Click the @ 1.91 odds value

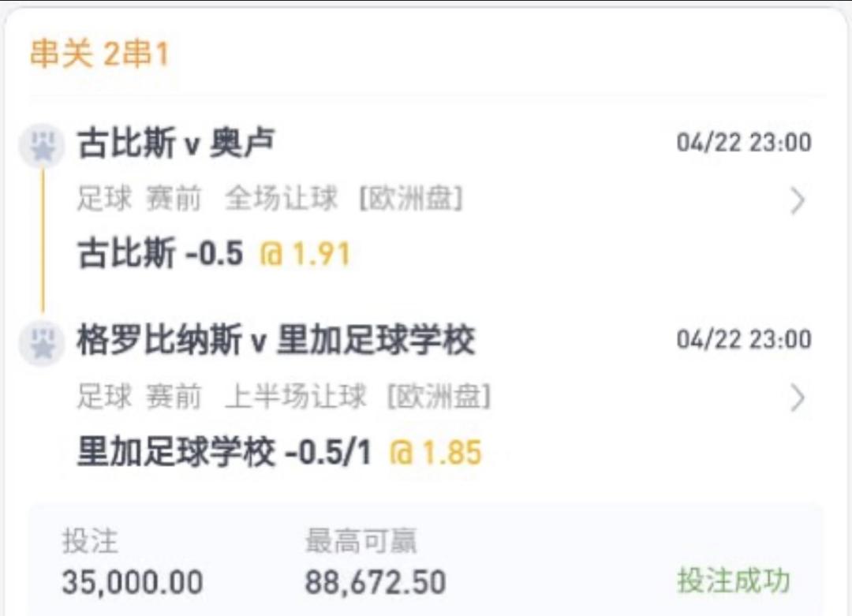point(305,254)
